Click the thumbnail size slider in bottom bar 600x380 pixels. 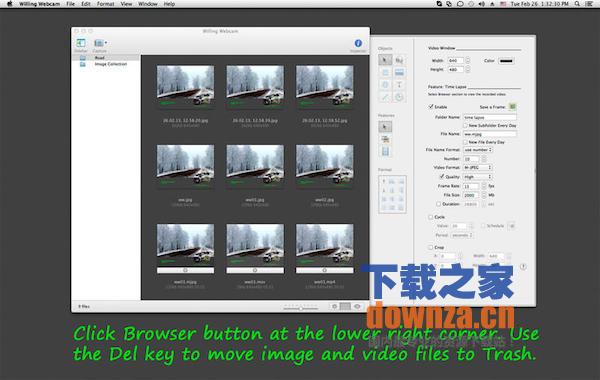pyautogui.click(x=301, y=307)
